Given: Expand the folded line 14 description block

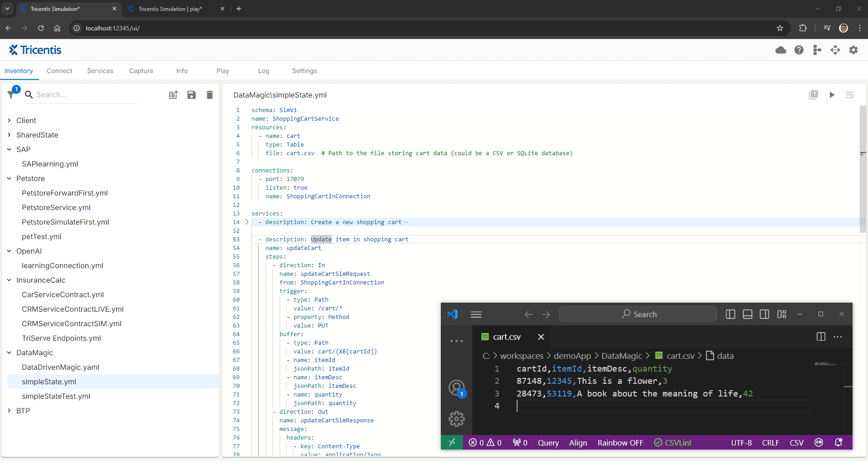Looking at the screenshot, I should [x=247, y=222].
